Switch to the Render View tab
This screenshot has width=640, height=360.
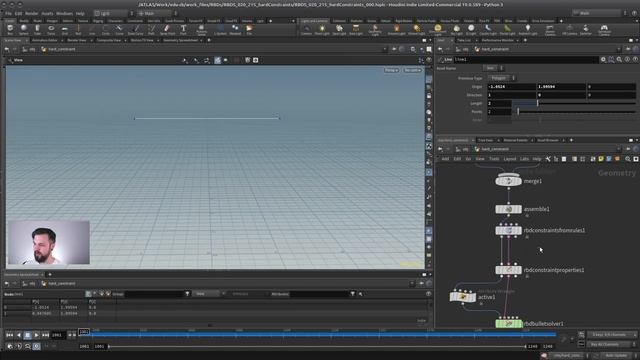coord(76,40)
